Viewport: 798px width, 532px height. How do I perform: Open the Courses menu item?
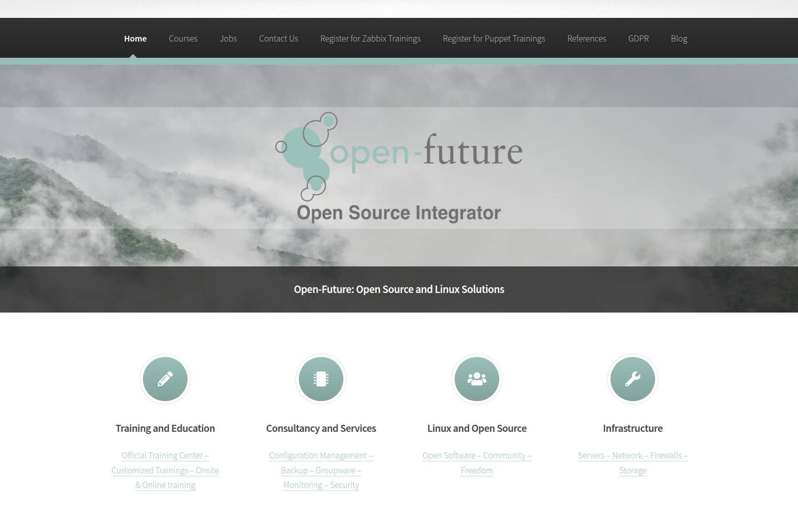click(183, 39)
